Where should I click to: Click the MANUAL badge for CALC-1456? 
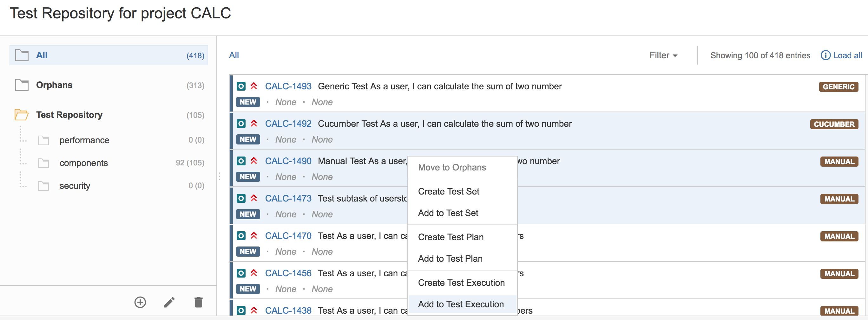(x=839, y=273)
